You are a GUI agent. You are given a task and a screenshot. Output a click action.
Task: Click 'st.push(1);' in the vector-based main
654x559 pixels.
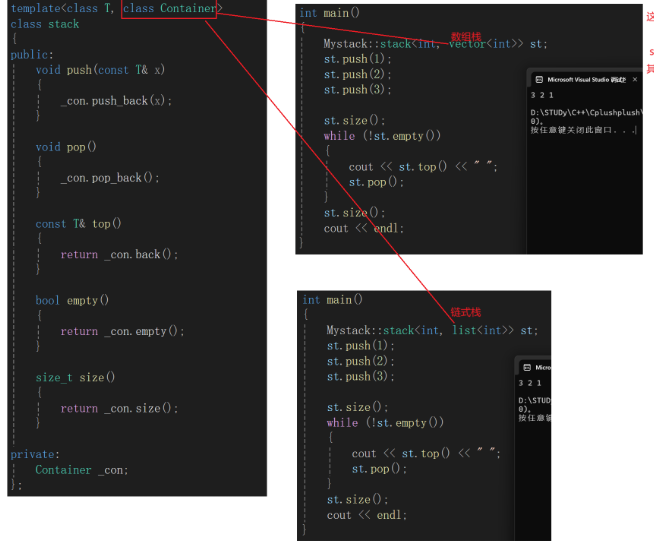(x=358, y=59)
